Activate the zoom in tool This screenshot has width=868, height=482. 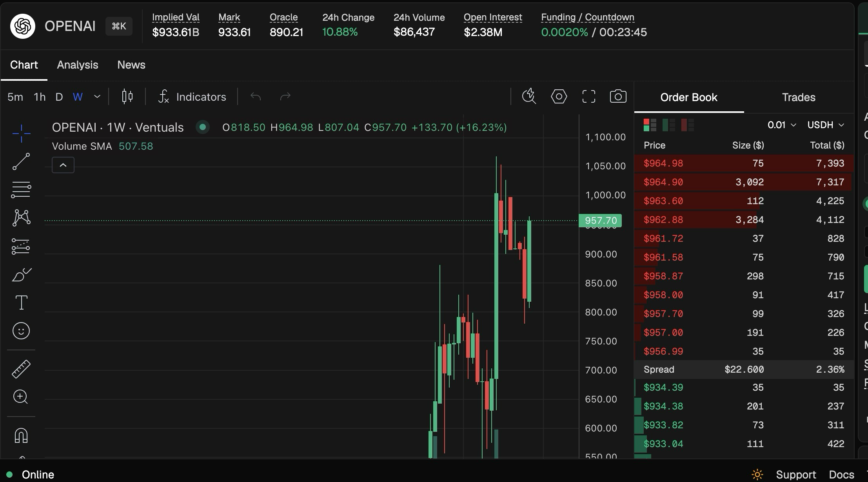pyautogui.click(x=21, y=397)
